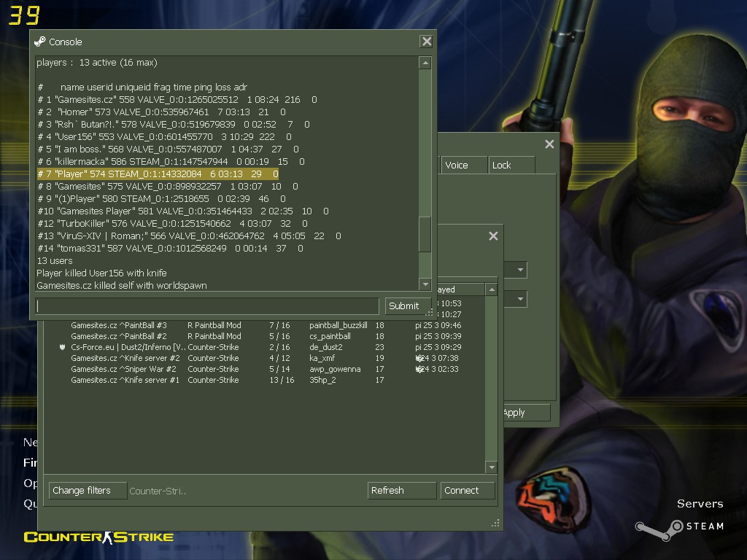This screenshot has width=747, height=560.
Task: Click the console row for "I am boss."
Action: click(x=169, y=149)
